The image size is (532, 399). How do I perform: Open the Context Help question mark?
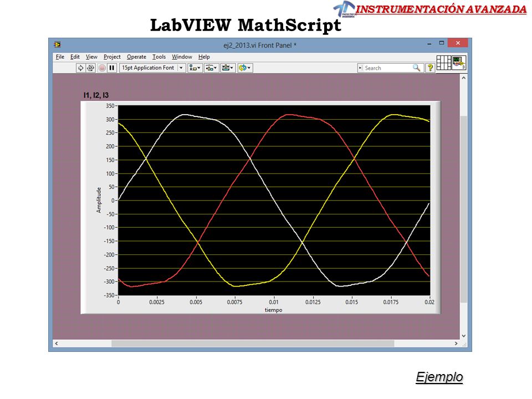click(430, 68)
